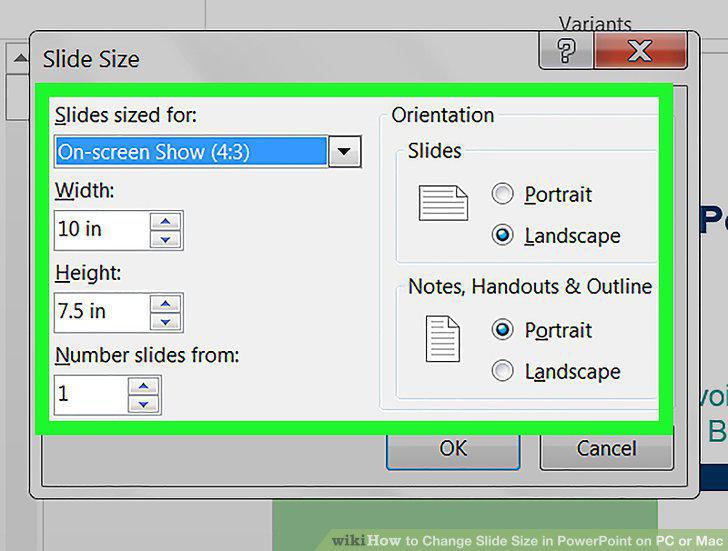The width and height of the screenshot is (728, 551).
Task: Click the Height 7.5 in field
Action: 102,312
